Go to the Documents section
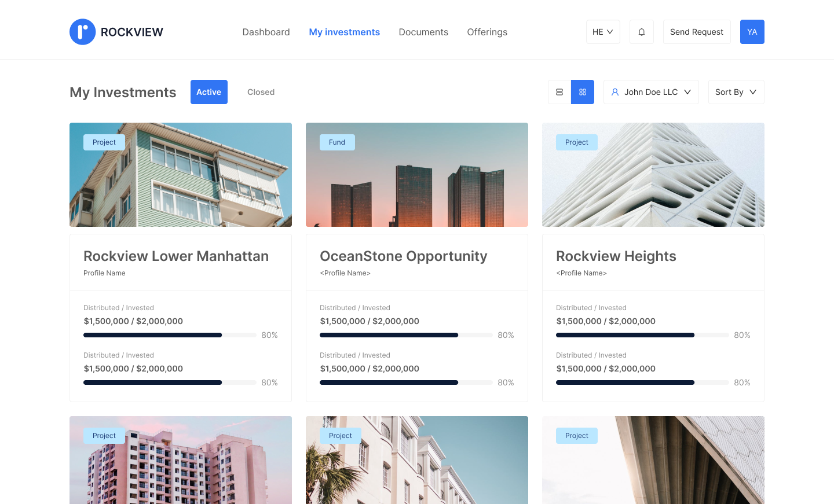Screen dimensions: 834x504 [423, 32]
